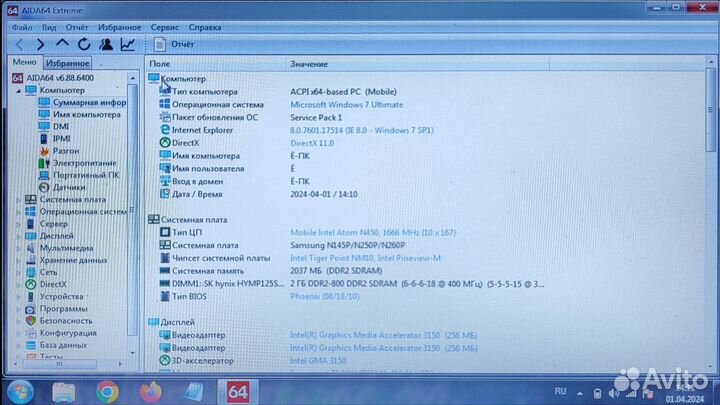Select the Портативный ПК tree item
Screen dimensions: 720x405
point(86,175)
